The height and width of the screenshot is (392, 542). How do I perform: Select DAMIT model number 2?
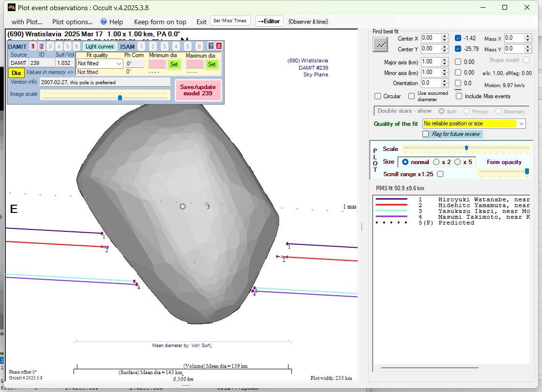pos(42,46)
